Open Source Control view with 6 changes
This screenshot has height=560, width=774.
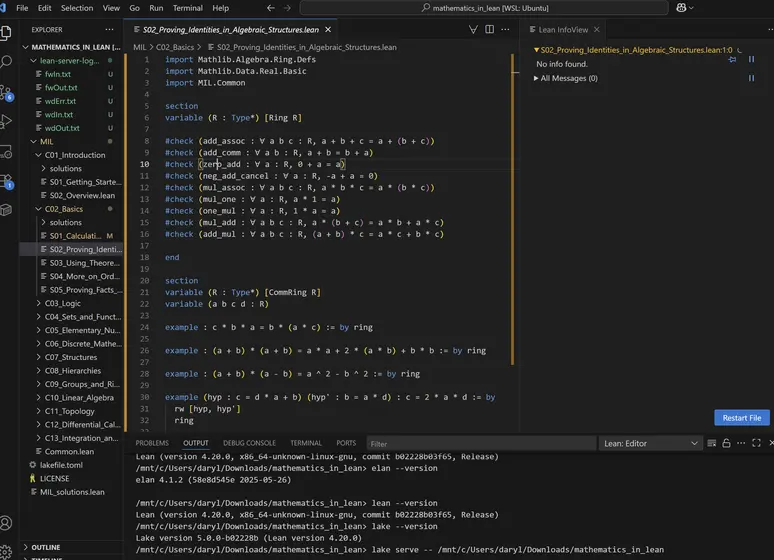(x=9, y=92)
